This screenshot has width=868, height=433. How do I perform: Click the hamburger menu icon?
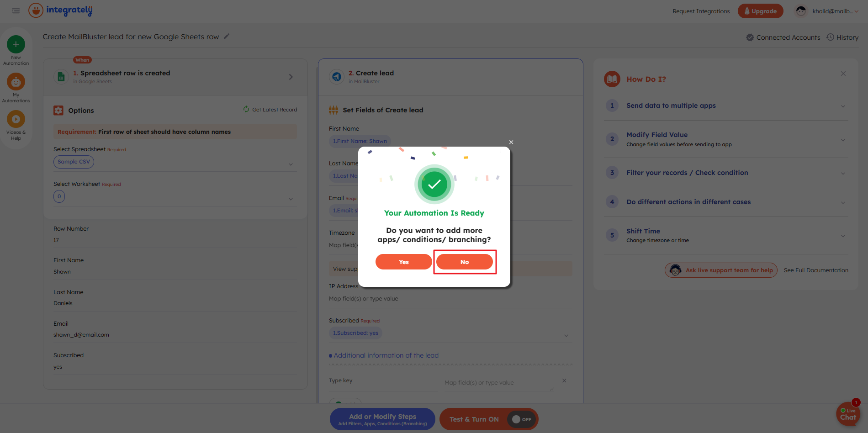16,11
